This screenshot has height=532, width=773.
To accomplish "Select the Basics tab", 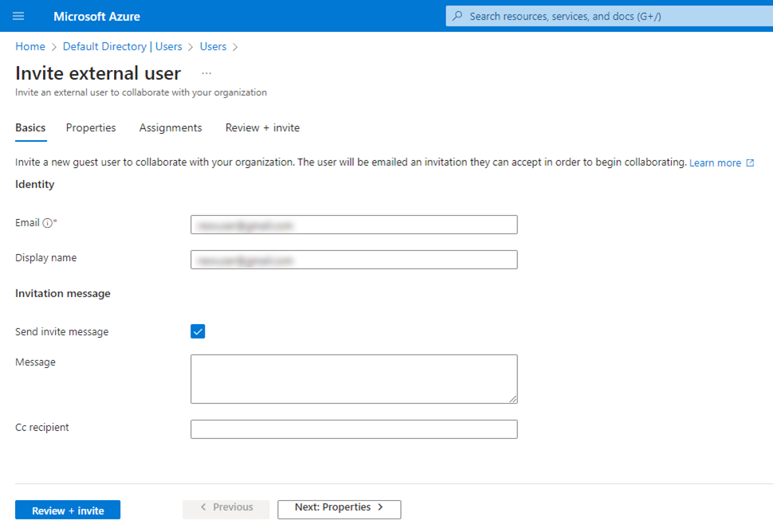I will pyautogui.click(x=30, y=127).
